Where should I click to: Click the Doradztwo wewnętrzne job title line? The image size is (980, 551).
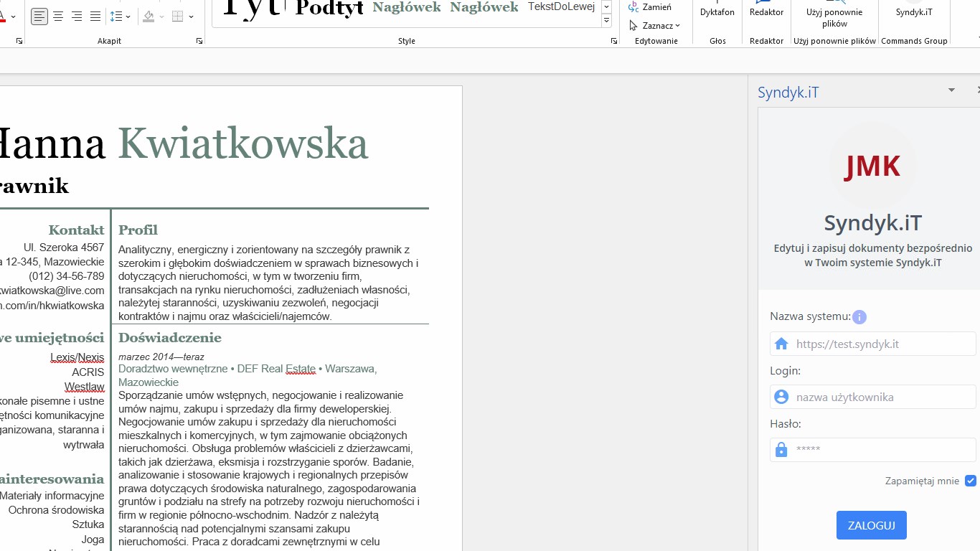(248, 375)
